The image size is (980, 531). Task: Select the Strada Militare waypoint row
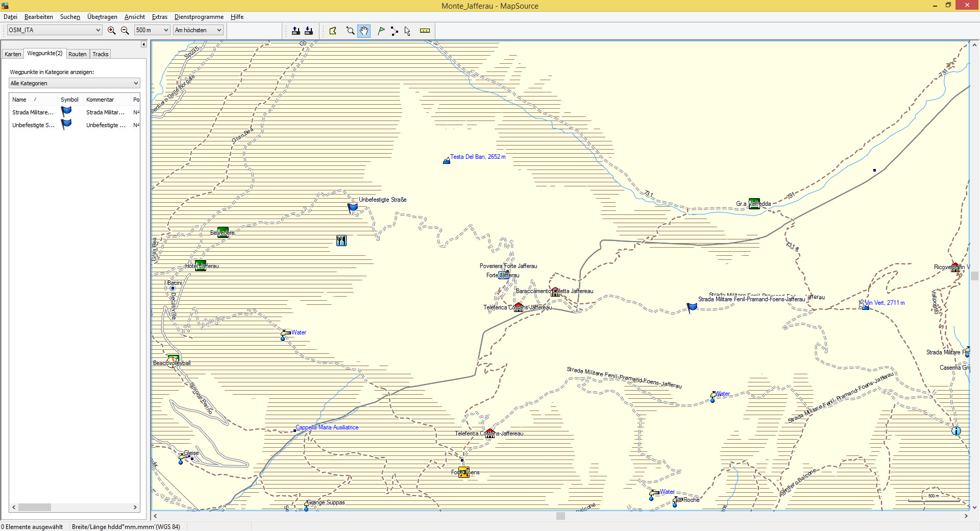point(33,112)
